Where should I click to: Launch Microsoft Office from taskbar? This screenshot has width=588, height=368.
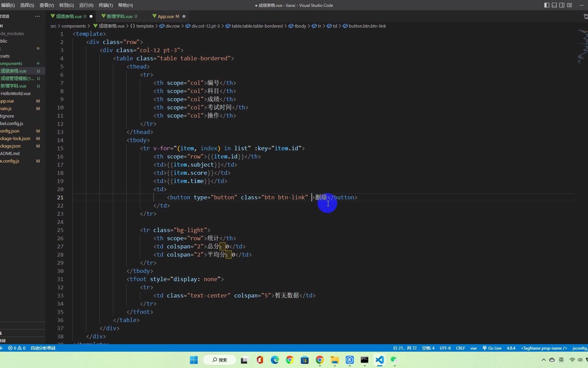[260, 360]
